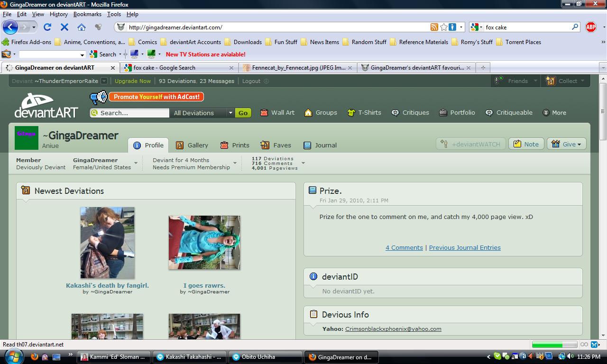Open the Give dropdown button
This screenshot has height=364, width=607.
(567, 144)
